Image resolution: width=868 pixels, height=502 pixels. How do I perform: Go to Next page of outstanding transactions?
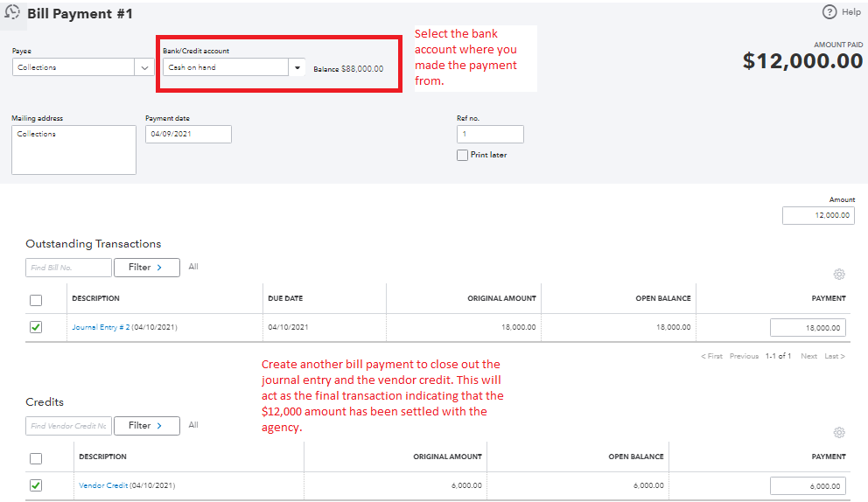(808, 356)
